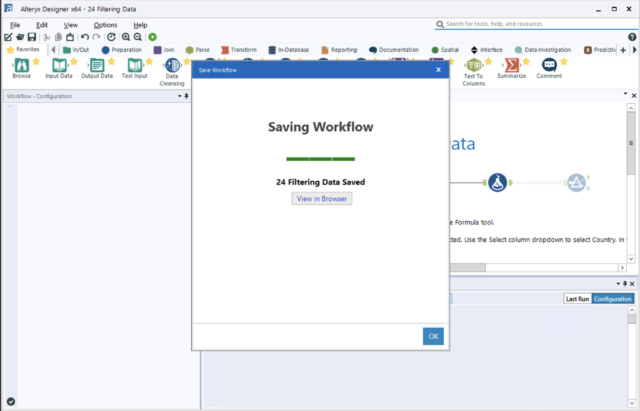Select the Summarize tool icon
Viewport: 640px width, 411px height.
point(511,65)
